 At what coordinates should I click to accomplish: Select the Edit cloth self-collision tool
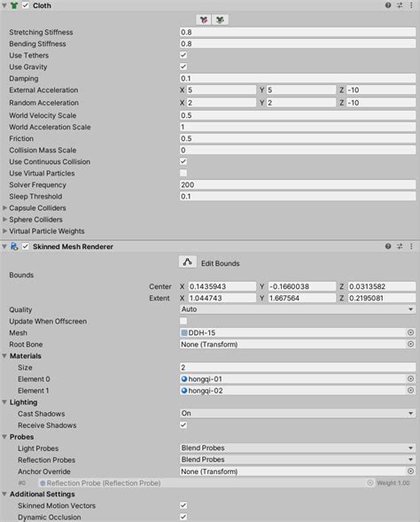pos(220,20)
